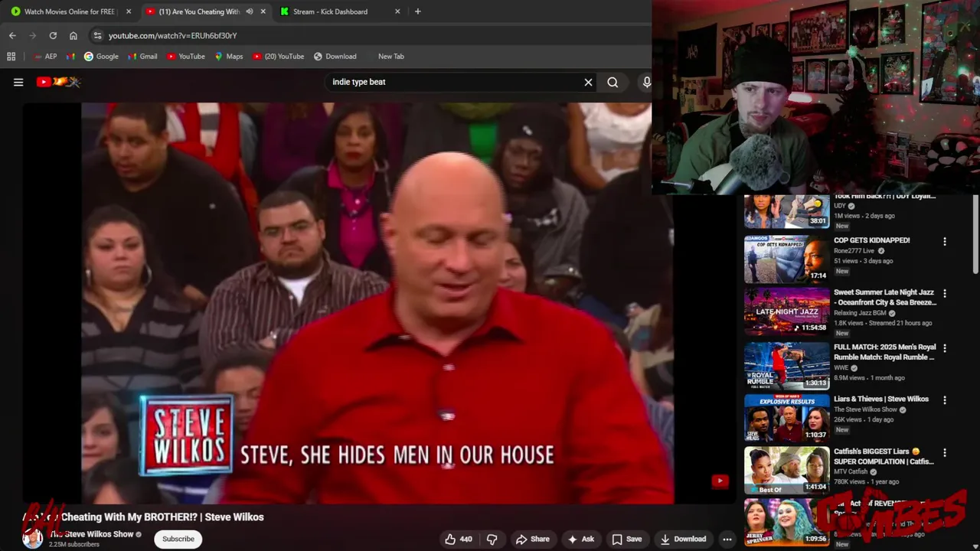Viewport: 980px width, 551px height.
Task: Open the "(20) YouTube" bookmark
Action: click(x=279, y=56)
